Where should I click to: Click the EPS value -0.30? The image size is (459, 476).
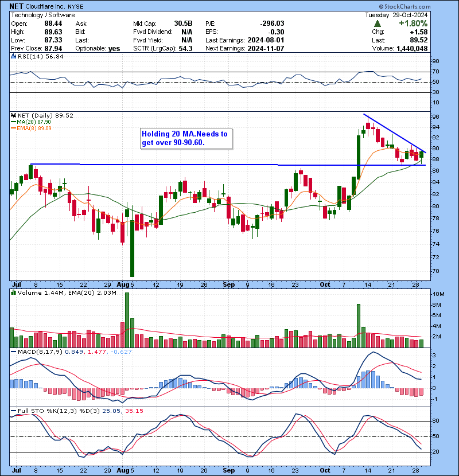[x=277, y=32]
